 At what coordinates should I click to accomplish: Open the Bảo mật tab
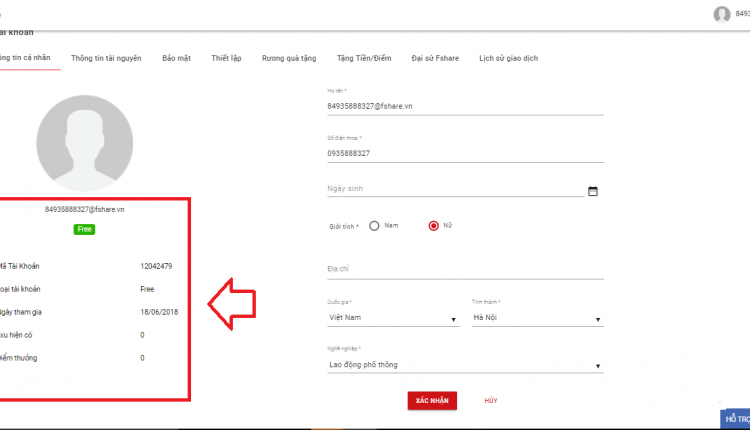176,58
